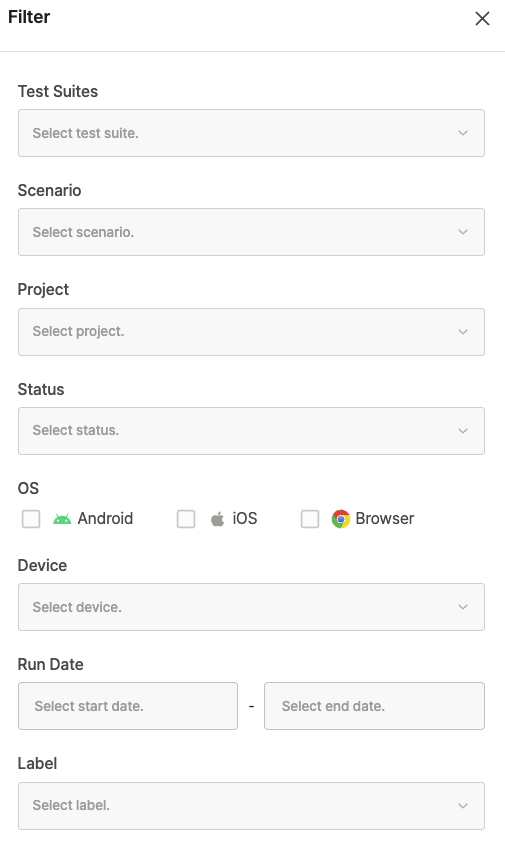505x847 pixels.
Task: Click the Scenario dropdown chevron arrow
Action: (463, 232)
